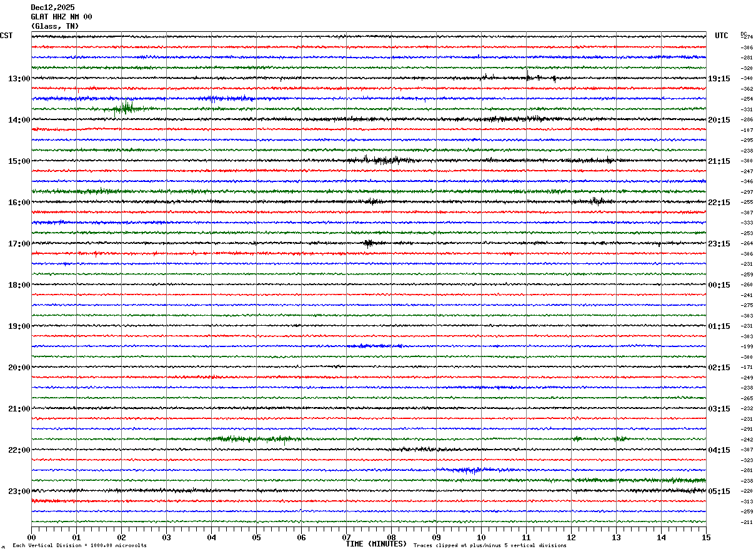This screenshot has width=756, height=554.
Task: Select the DC offset value -362
Action: (x=747, y=89)
